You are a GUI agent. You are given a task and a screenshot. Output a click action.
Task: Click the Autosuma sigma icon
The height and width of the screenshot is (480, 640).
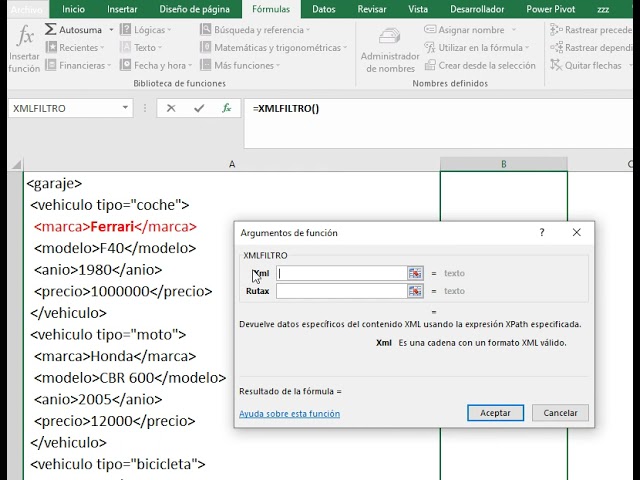pyautogui.click(x=51, y=29)
